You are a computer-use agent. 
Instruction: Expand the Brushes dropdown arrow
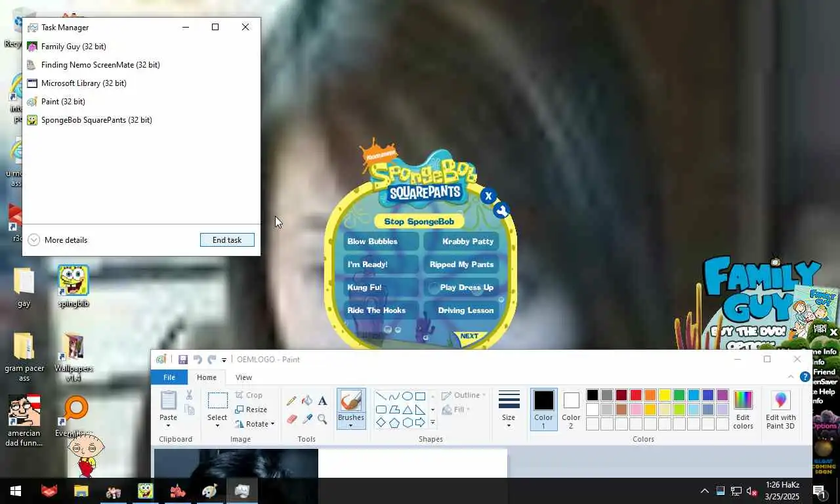pos(350,426)
